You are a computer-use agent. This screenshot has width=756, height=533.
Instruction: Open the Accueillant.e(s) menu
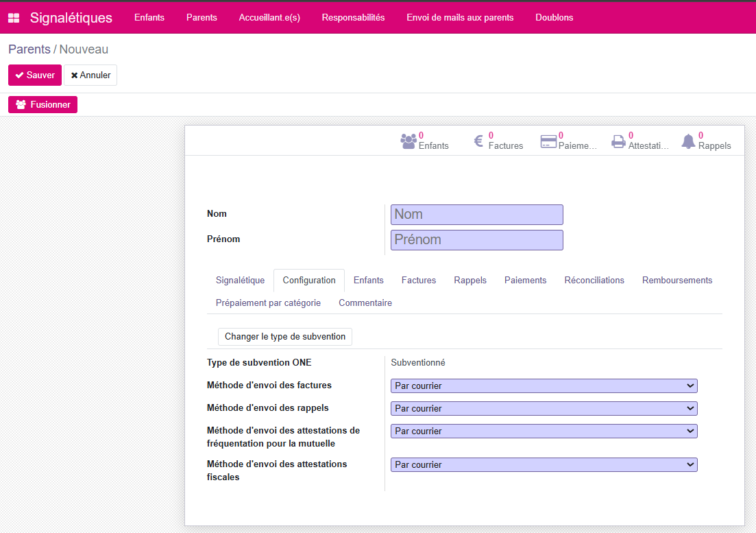coord(269,17)
